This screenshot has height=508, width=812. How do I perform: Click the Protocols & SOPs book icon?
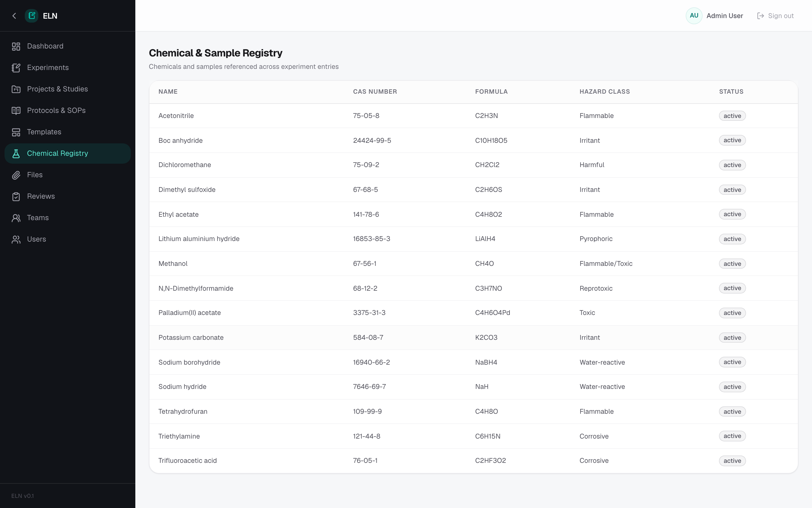pyautogui.click(x=16, y=111)
